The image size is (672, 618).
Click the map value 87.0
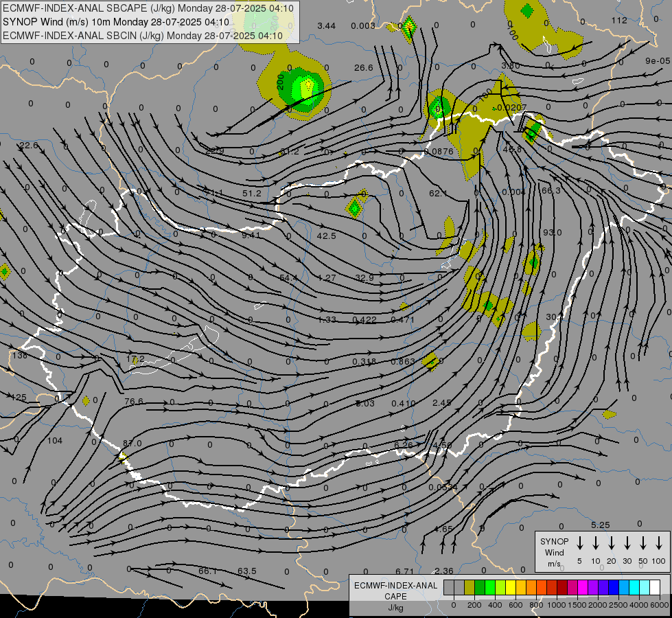(132, 444)
